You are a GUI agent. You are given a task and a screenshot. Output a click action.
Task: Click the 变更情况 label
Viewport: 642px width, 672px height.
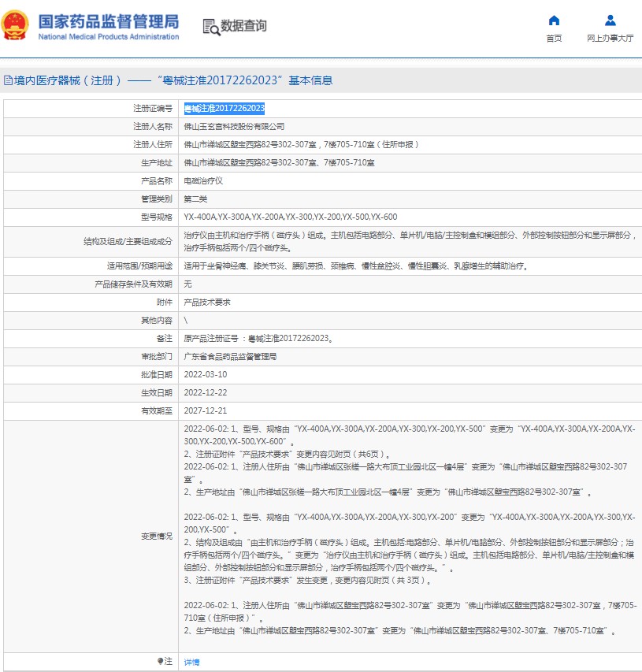pyautogui.click(x=157, y=536)
